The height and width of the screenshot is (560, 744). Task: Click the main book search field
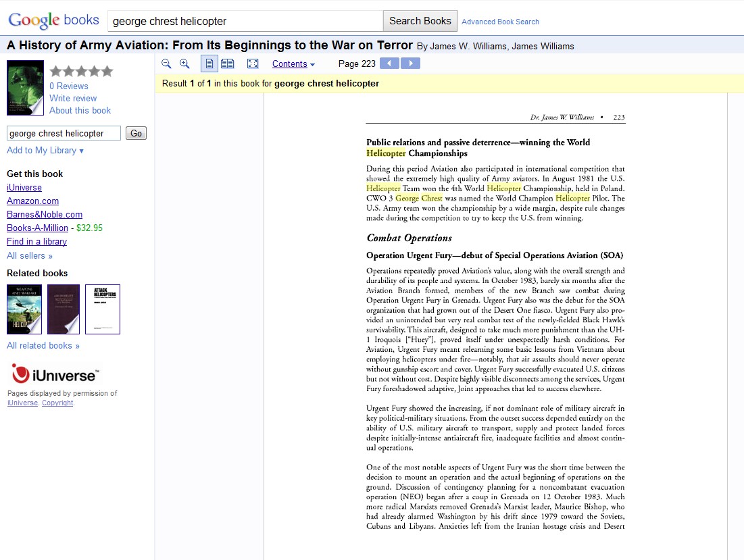click(245, 22)
